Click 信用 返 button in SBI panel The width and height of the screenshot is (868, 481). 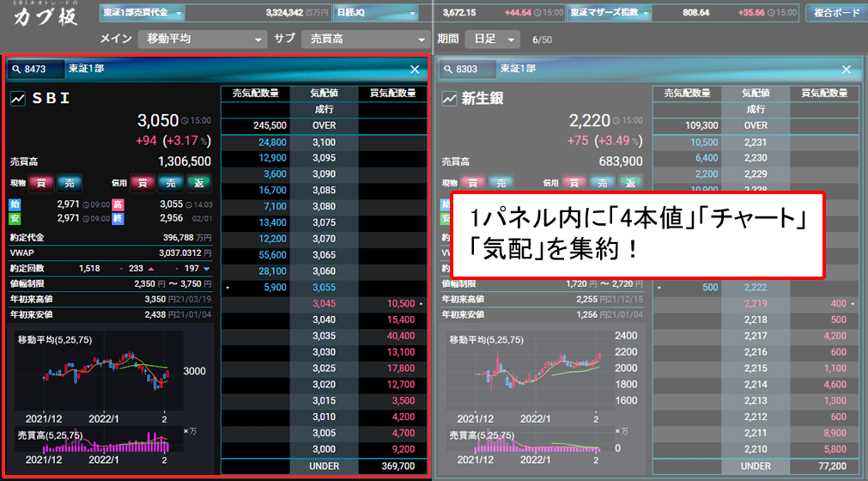pyautogui.click(x=198, y=183)
